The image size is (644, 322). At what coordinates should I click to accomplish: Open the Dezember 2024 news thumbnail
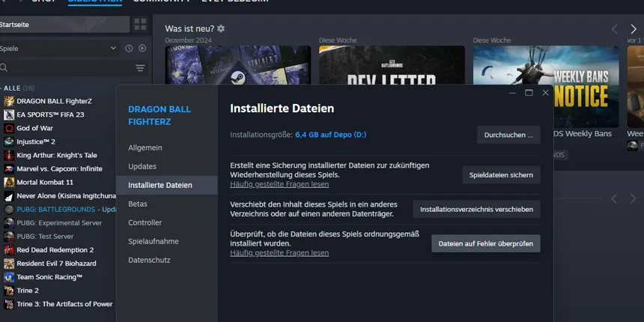[238, 65]
